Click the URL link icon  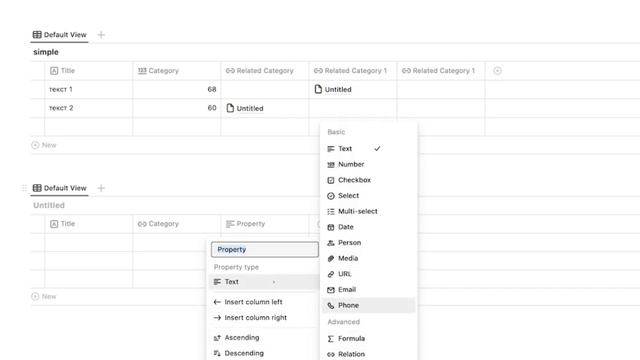click(x=331, y=274)
